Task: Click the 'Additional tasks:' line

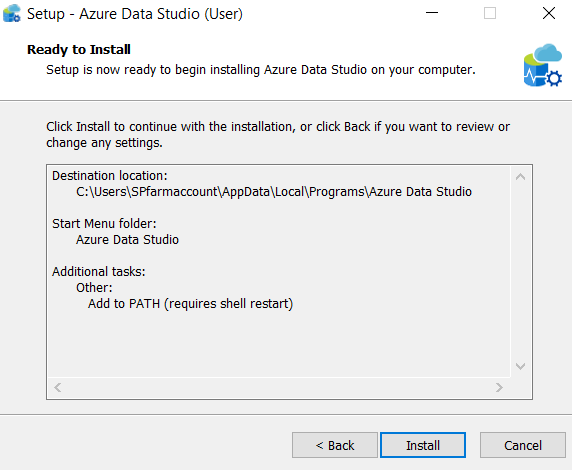Action: 98,271
